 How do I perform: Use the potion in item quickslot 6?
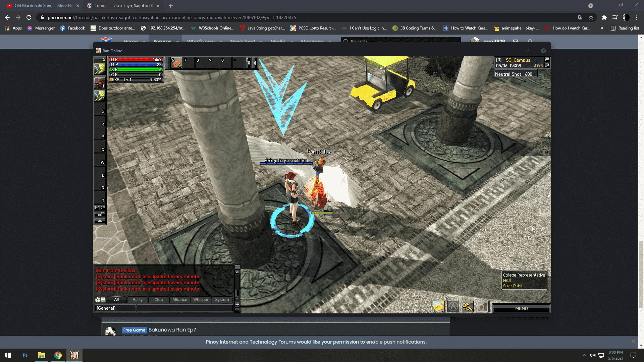coord(176,63)
